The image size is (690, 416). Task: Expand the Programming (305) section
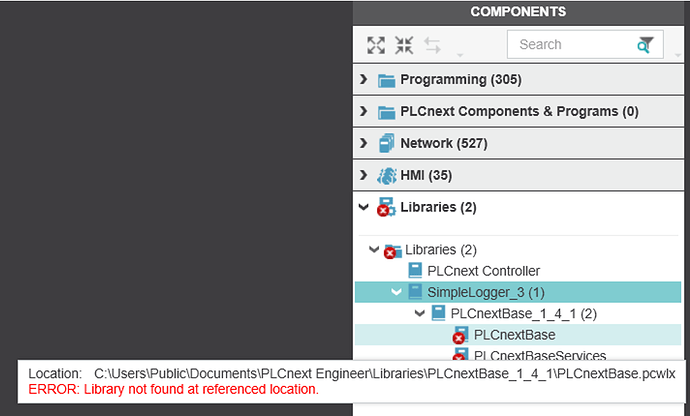363,79
